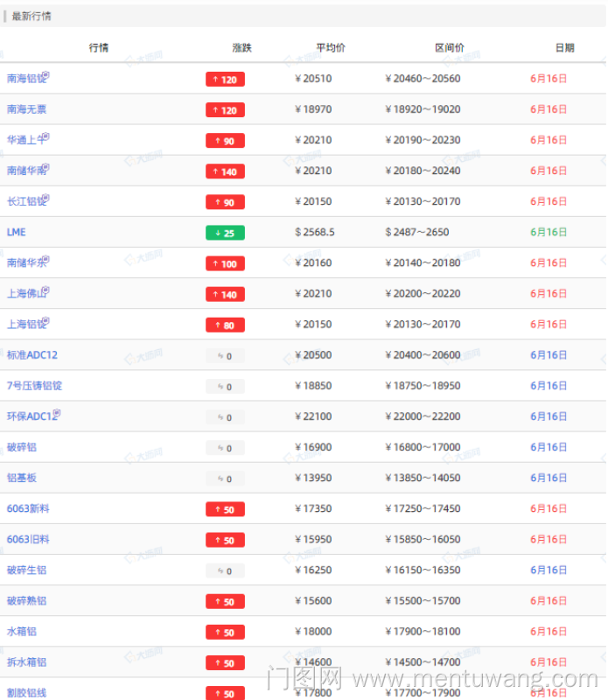Viewport: 608px width, 700px height.
Task: Select the 7号压铸铝锭 row link
Action: (x=35, y=386)
